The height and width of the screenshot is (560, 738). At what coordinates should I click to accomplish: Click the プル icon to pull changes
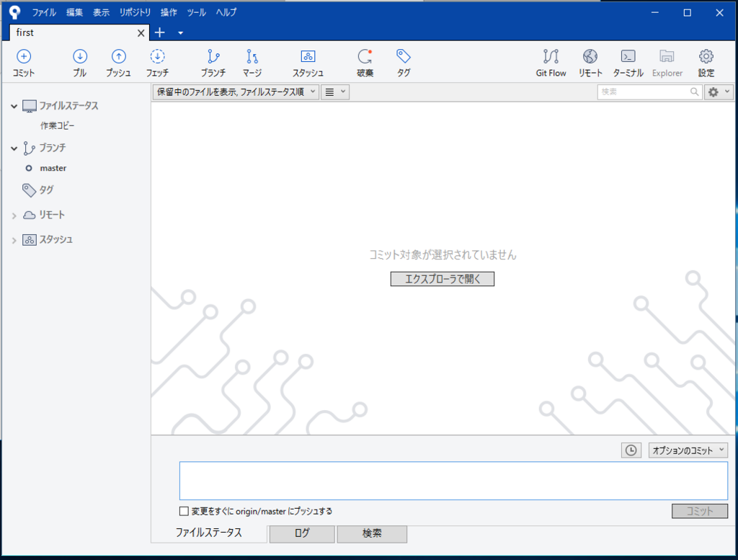pyautogui.click(x=79, y=62)
